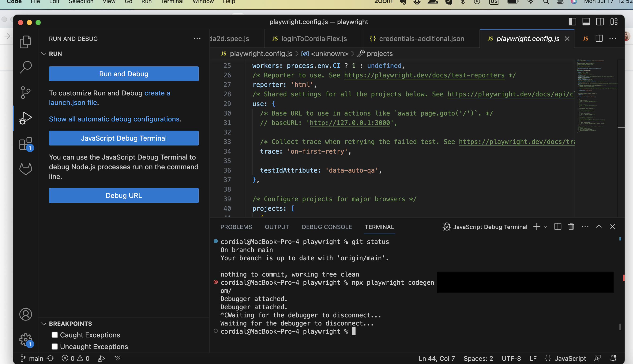Kill the active terminal with trash icon
633x364 pixels.
tap(571, 226)
